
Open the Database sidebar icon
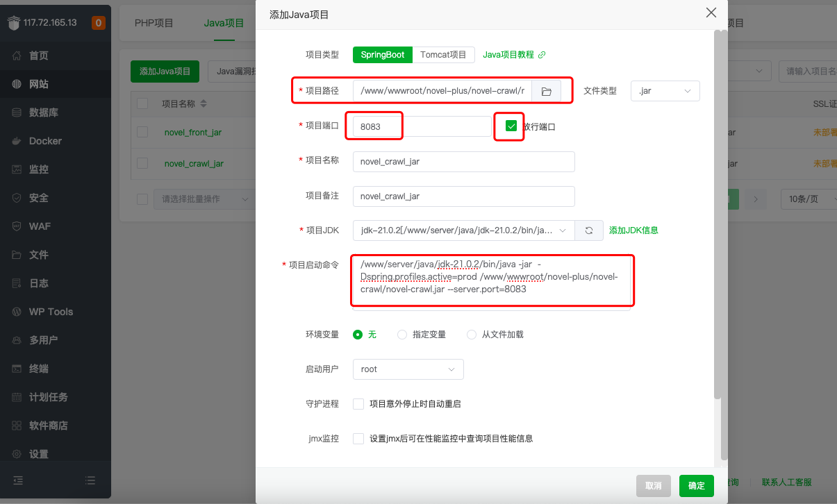[17, 112]
